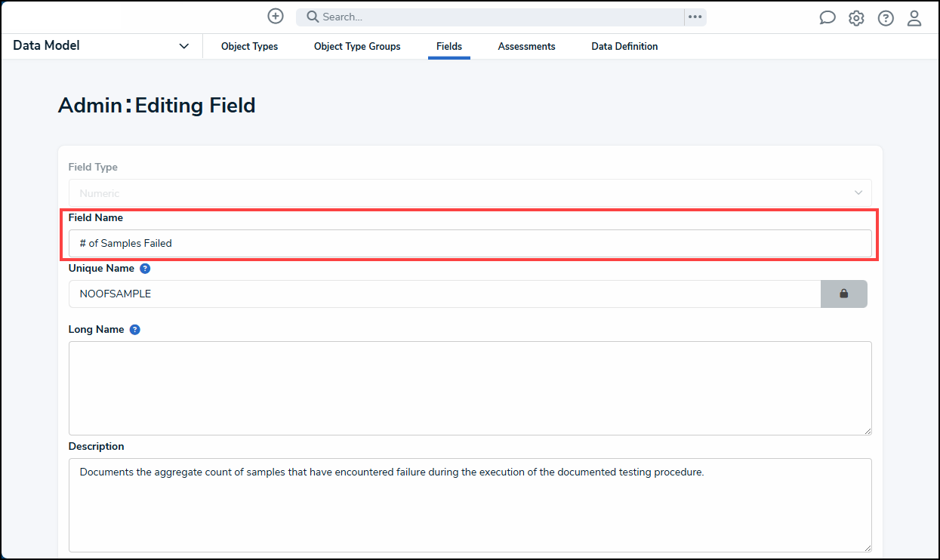
Task: Open the user profile icon
Action: tap(914, 17)
